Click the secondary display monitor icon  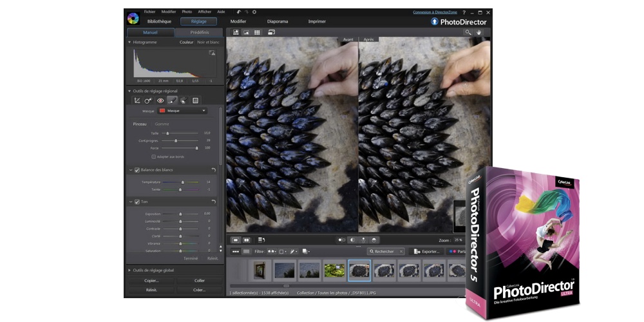click(x=271, y=32)
